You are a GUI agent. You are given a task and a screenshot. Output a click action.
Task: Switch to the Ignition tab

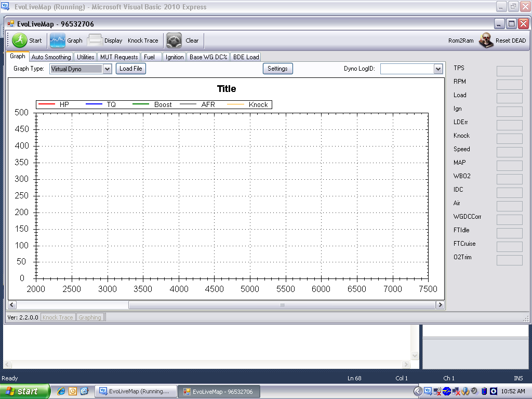tap(175, 57)
